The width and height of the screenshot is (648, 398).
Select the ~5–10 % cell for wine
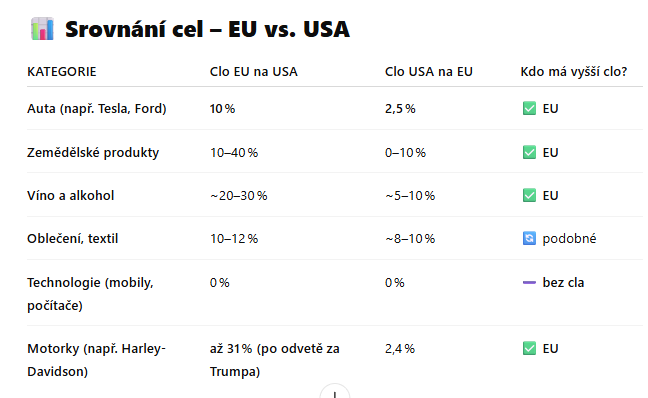tap(410, 195)
